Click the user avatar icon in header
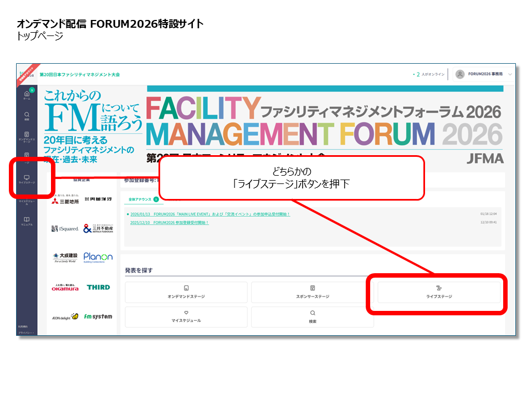 point(459,74)
